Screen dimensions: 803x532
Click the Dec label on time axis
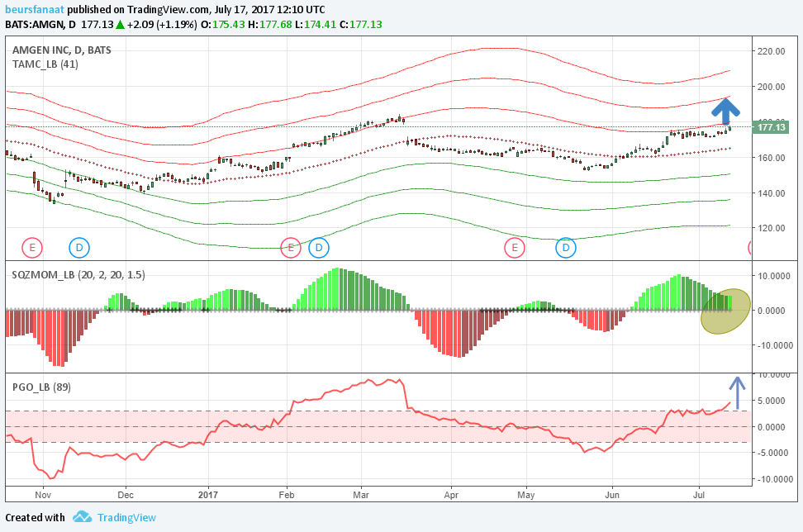click(126, 495)
